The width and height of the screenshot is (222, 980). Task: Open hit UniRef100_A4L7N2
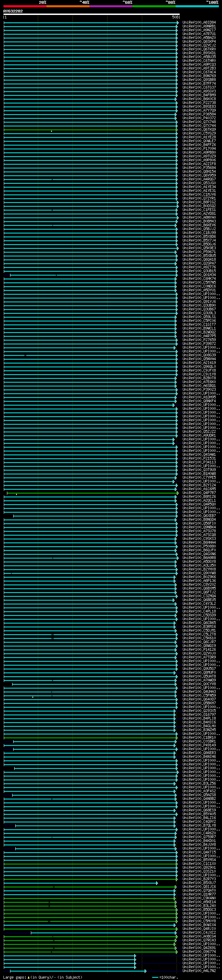pyautogui.click(x=199, y=971)
